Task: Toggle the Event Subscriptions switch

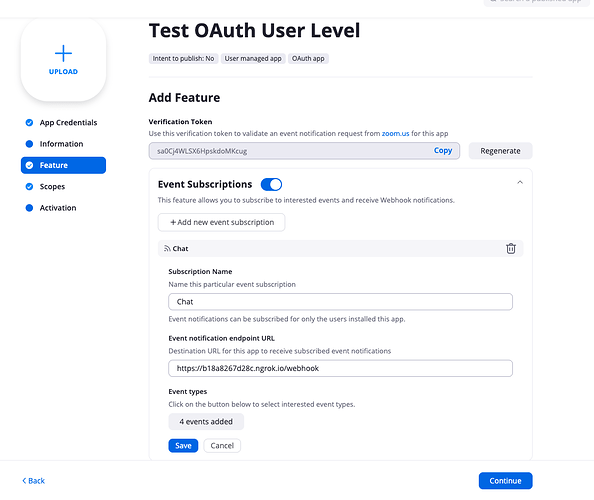Action: 271,184
